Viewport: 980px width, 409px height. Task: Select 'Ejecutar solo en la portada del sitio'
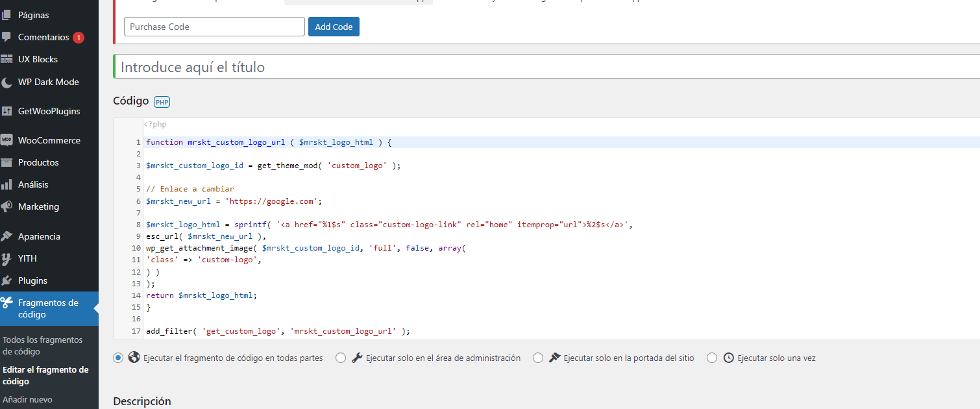pyautogui.click(x=538, y=358)
